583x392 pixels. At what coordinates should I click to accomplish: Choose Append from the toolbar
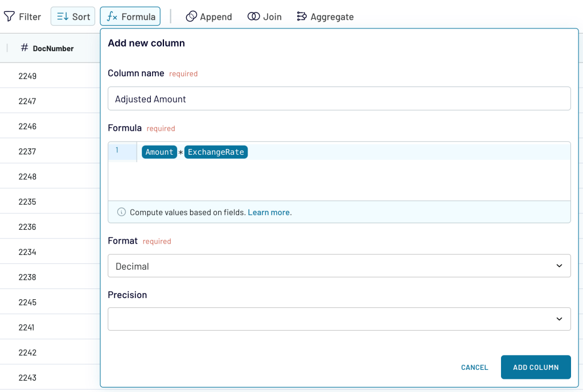(x=209, y=16)
